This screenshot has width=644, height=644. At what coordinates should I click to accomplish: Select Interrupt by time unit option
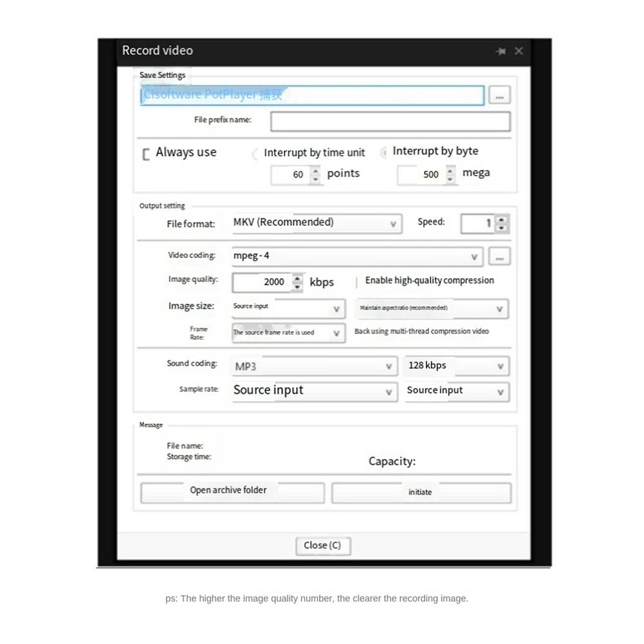pos(255,154)
